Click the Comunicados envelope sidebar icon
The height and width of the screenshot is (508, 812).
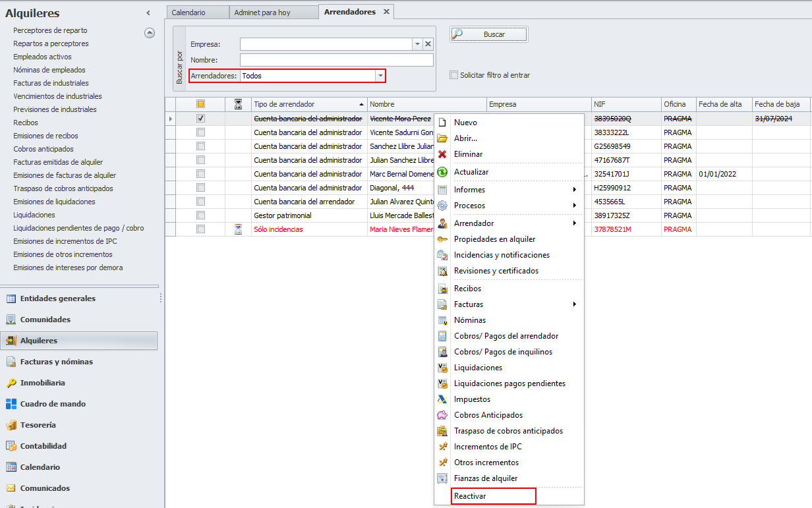tap(11, 488)
